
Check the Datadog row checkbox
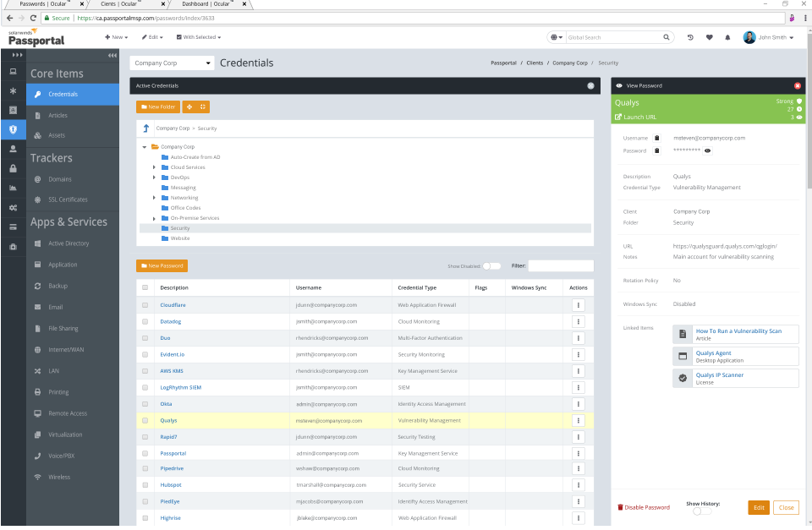click(x=145, y=321)
